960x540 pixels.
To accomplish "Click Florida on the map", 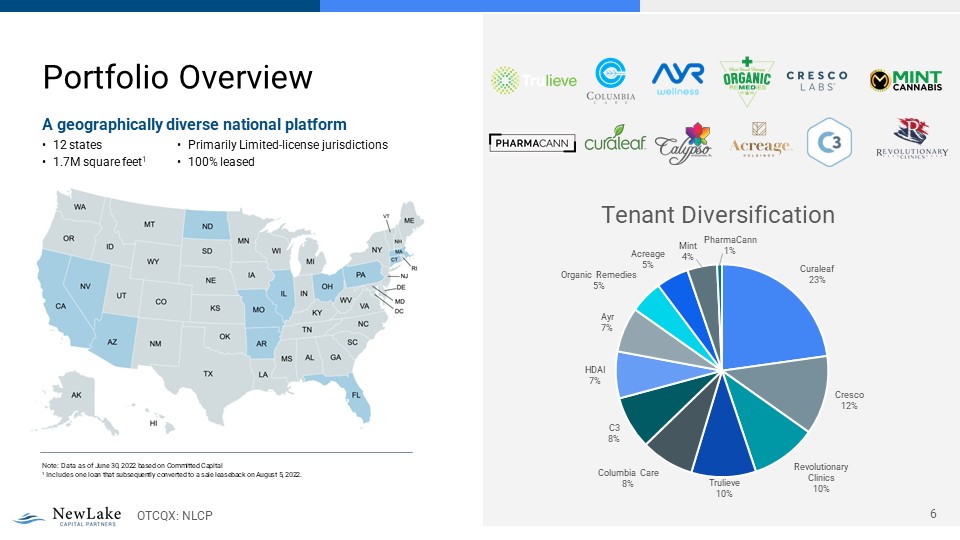I will coord(356,396).
